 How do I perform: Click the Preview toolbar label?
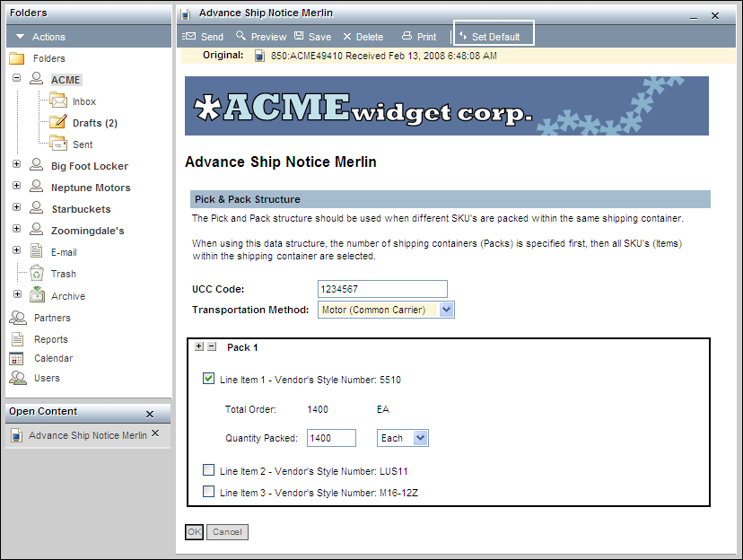point(268,37)
